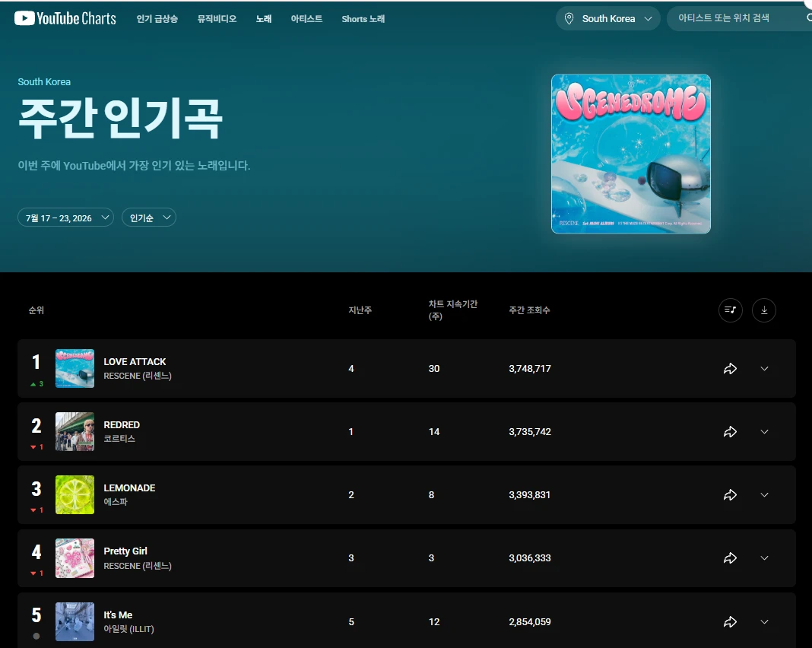The width and height of the screenshot is (812, 648).
Task: Open the LEMONADE song title
Action: [x=129, y=488]
